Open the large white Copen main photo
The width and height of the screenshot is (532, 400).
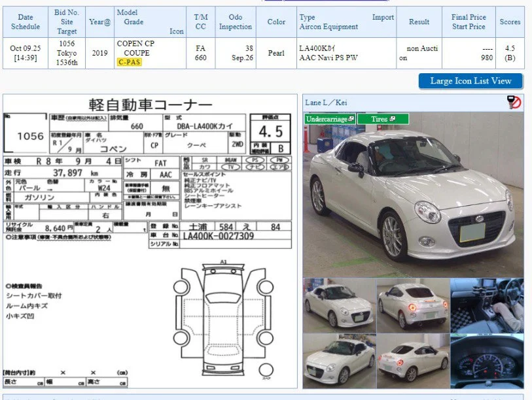[x=413, y=195]
